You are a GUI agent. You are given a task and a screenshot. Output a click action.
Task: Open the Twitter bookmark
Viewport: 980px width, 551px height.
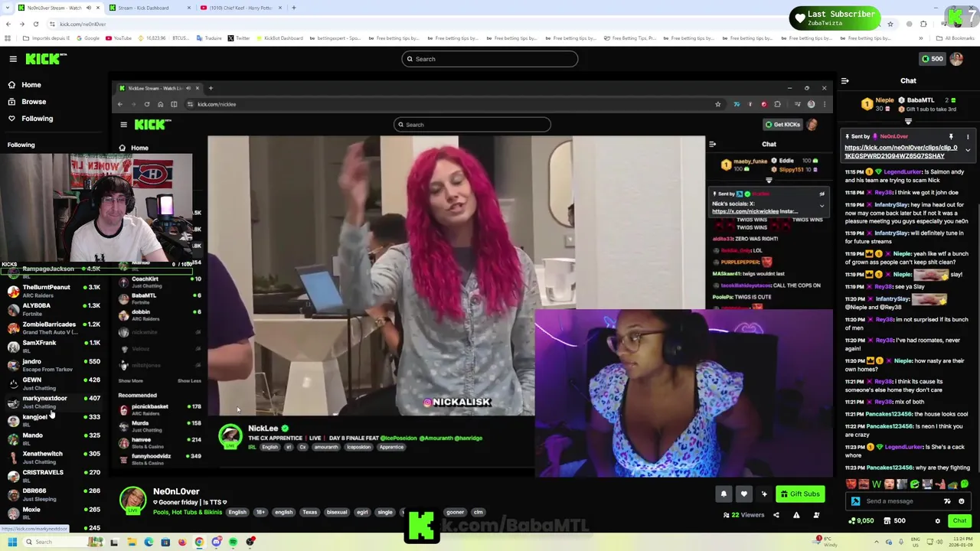tap(239, 38)
